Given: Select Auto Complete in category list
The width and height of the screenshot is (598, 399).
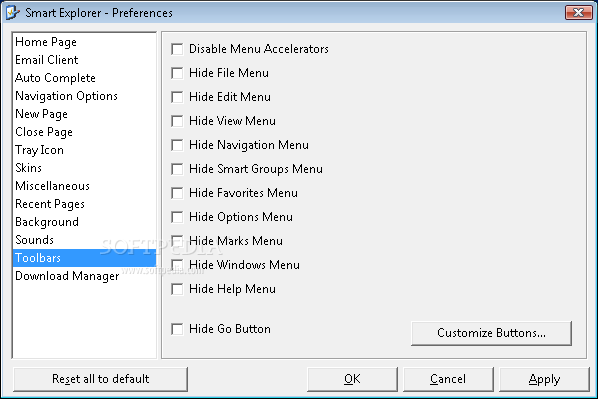Looking at the screenshot, I should coord(84,78).
